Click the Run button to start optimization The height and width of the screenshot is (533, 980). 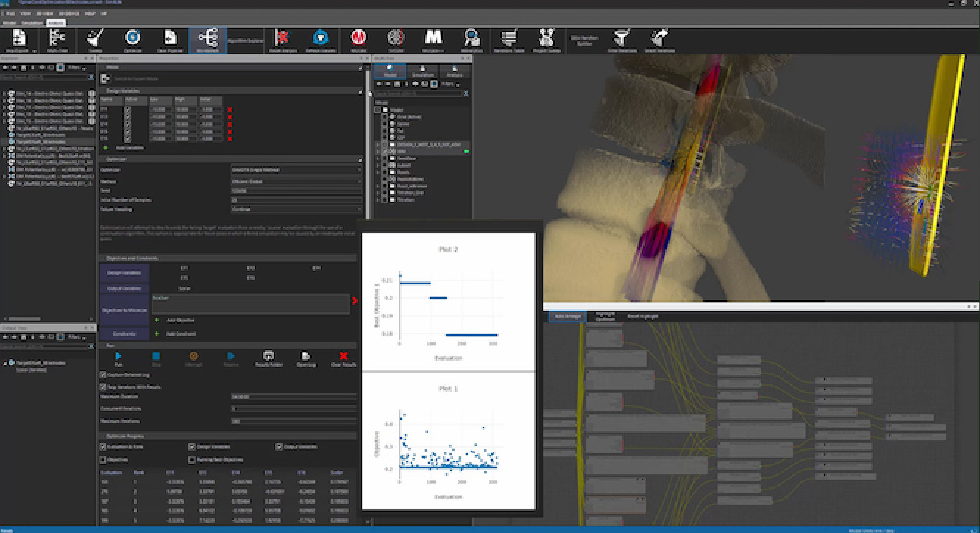coord(118,356)
